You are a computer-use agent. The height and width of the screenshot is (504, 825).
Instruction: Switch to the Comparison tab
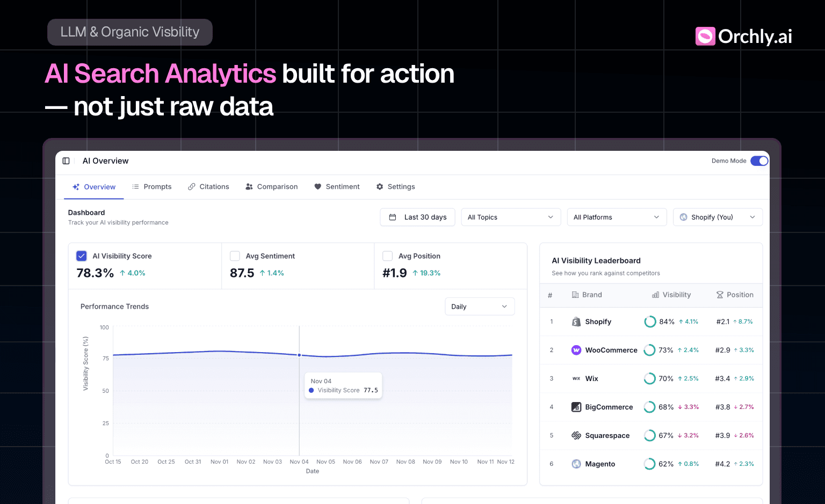tap(271, 186)
